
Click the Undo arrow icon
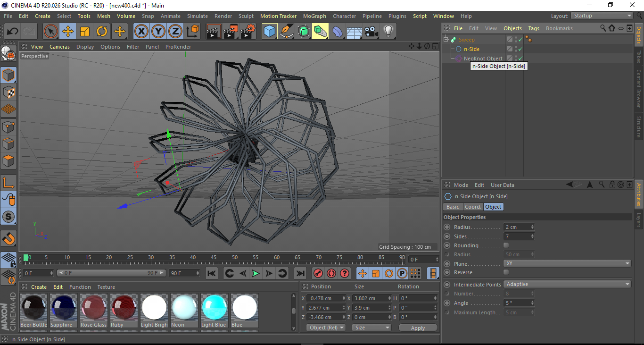[x=13, y=32]
